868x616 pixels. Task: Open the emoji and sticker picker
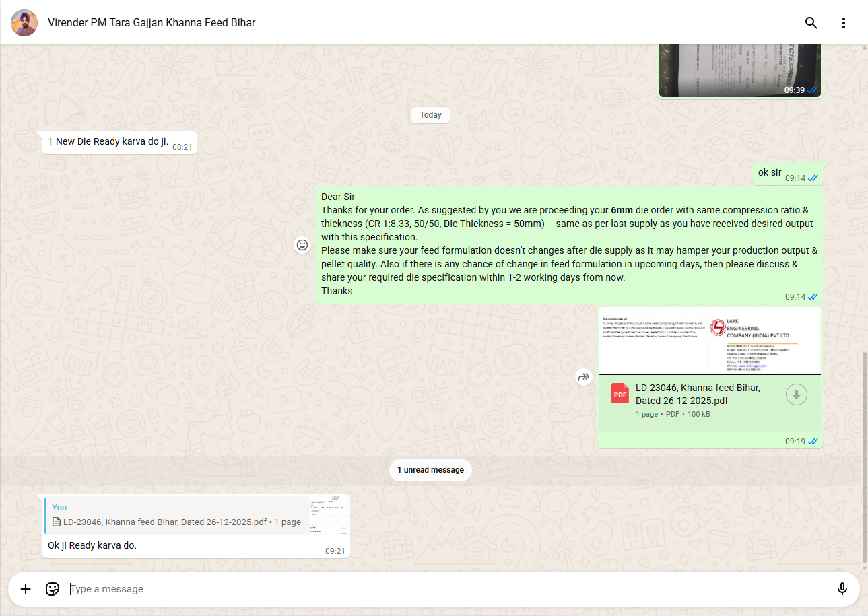coord(53,589)
